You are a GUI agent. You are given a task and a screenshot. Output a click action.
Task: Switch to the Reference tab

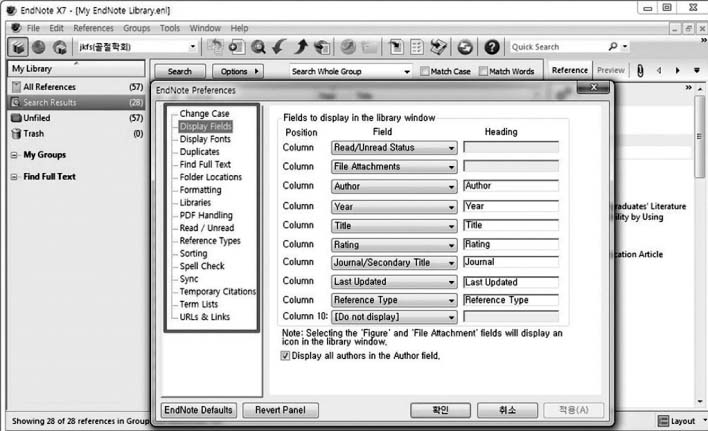click(x=569, y=70)
